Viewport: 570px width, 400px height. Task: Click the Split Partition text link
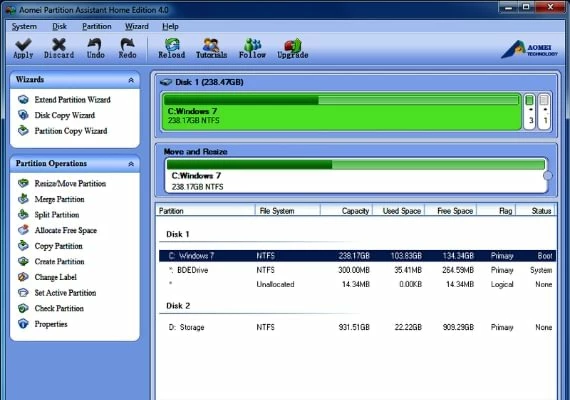pyautogui.click(x=57, y=215)
